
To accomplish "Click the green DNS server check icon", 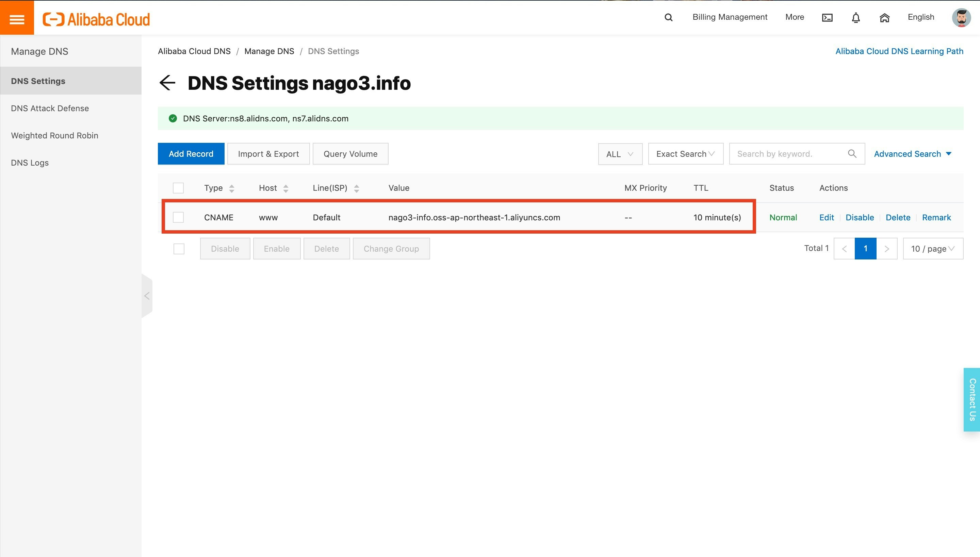I will tap(173, 118).
